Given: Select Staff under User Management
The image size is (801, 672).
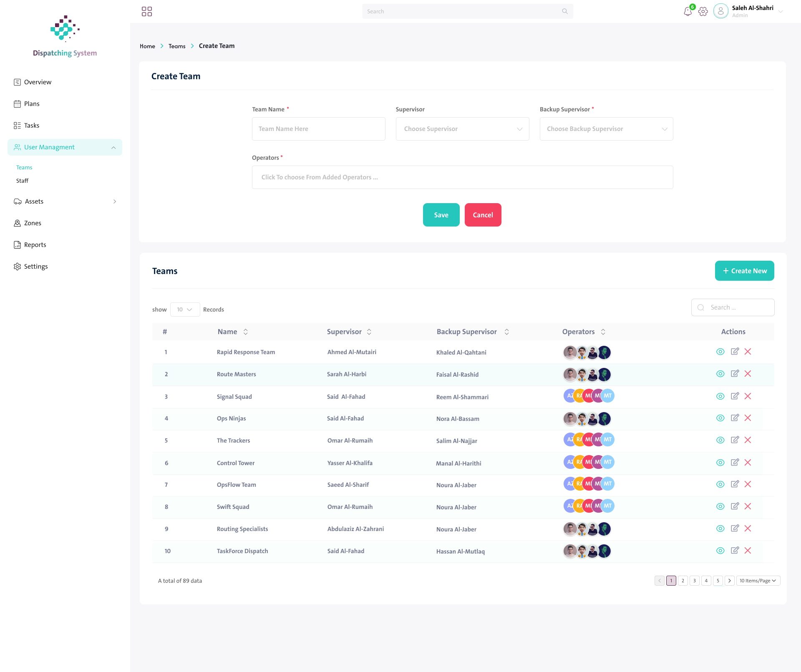Looking at the screenshot, I should tap(22, 181).
